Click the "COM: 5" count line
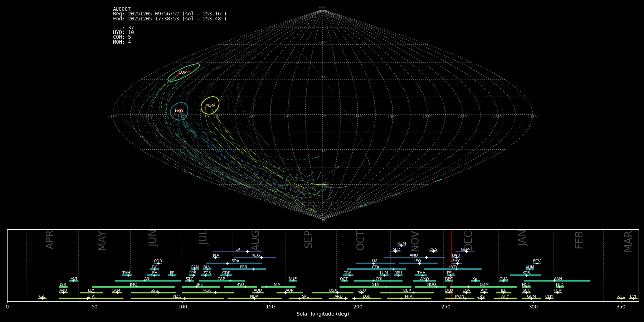 pos(122,37)
